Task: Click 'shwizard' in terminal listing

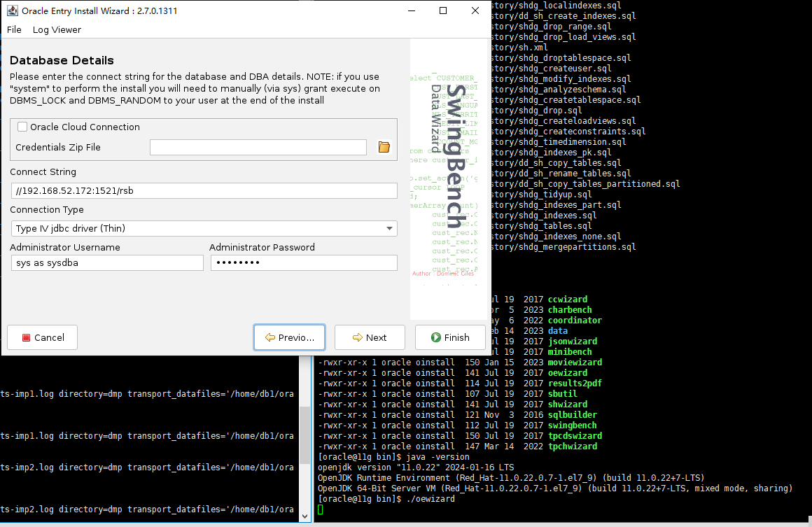Action: pyautogui.click(x=568, y=405)
